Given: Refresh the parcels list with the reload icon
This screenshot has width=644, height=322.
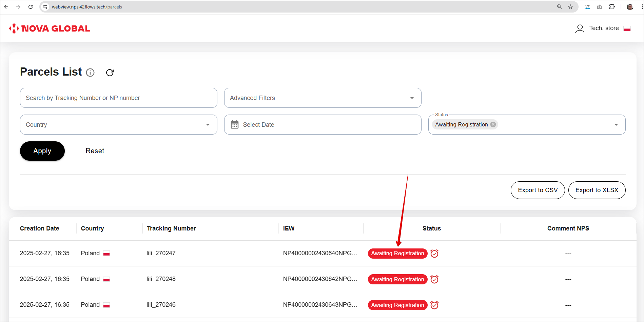Looking at the screenshot, I should coord(110,73).
